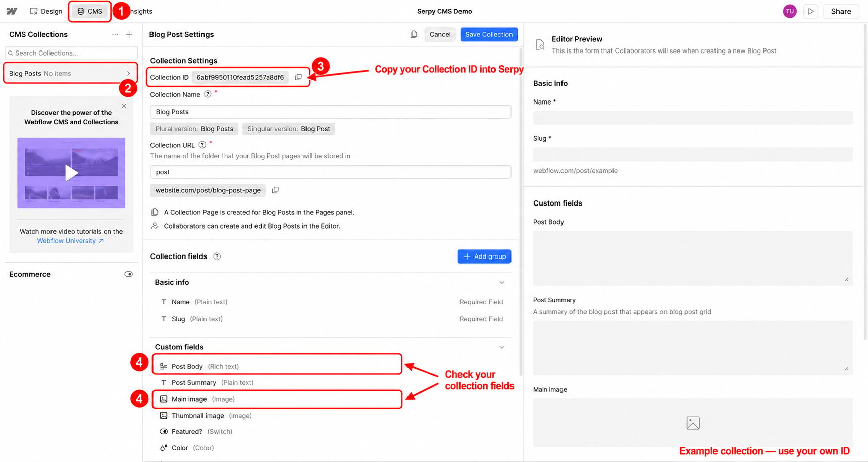Open the Main image field
The image size is (868, 462).
click(x=277, y=399)
